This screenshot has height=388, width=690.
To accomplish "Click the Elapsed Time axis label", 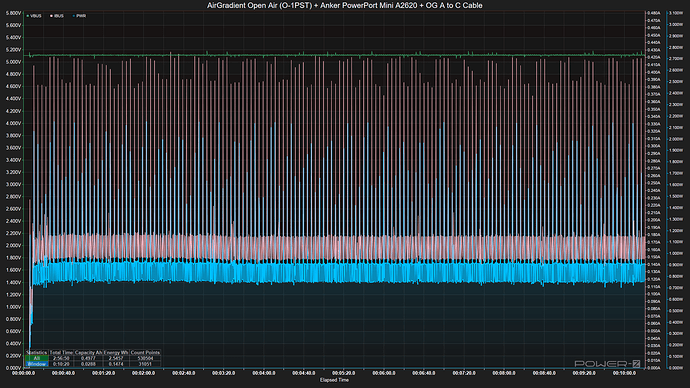I will 334,380.
